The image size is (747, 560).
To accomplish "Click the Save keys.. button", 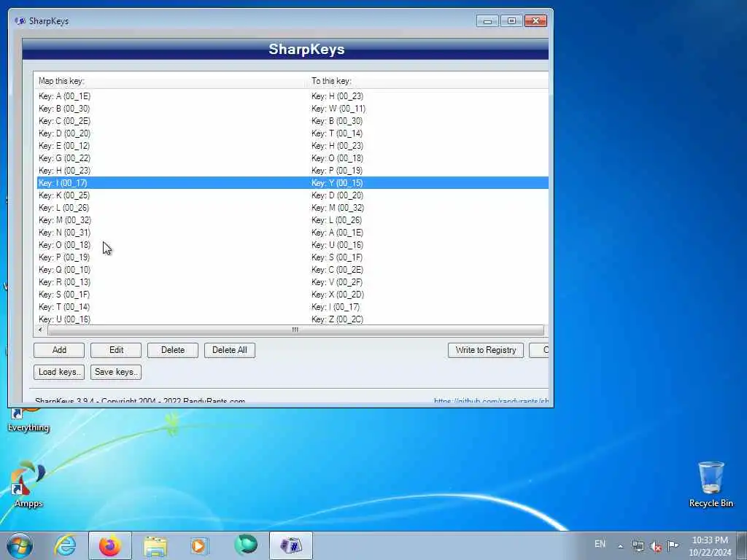I will pyautogui.click(x=116, y=372).
